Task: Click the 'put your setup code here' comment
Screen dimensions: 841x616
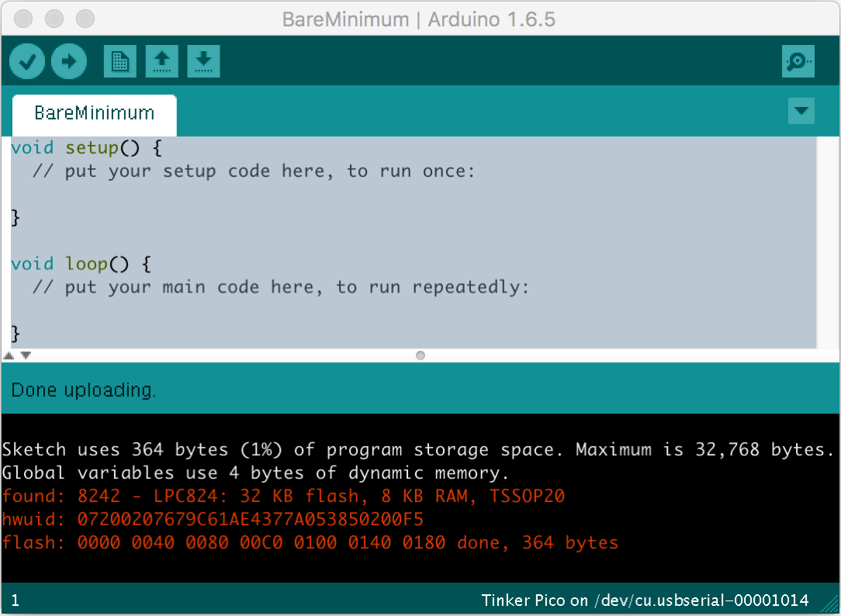Action: click(x=254, y=171)
